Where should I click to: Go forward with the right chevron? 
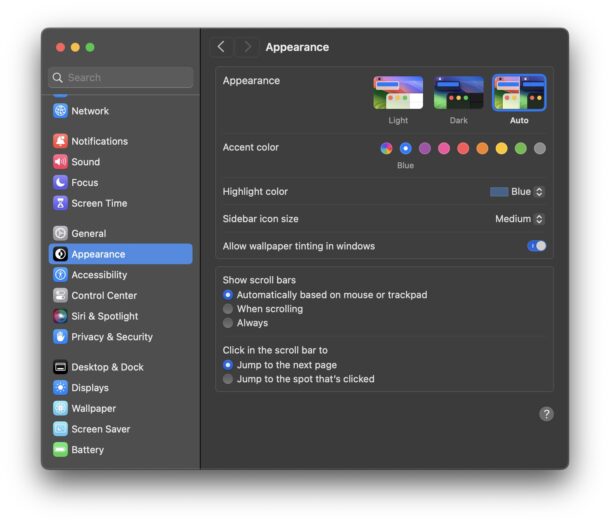coord(247,47)
